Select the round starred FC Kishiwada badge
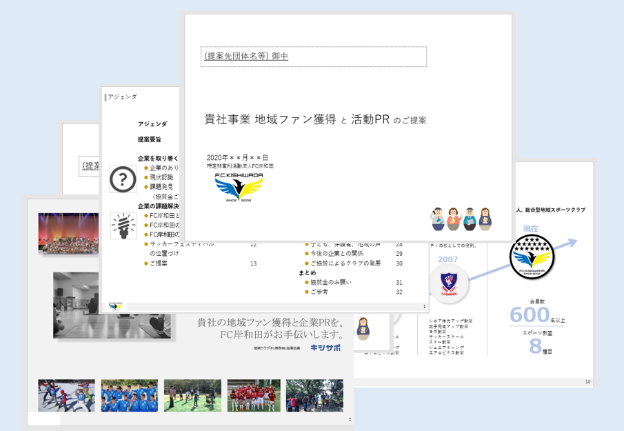Screen dimensions: 624x431 (x=532, y=257)
